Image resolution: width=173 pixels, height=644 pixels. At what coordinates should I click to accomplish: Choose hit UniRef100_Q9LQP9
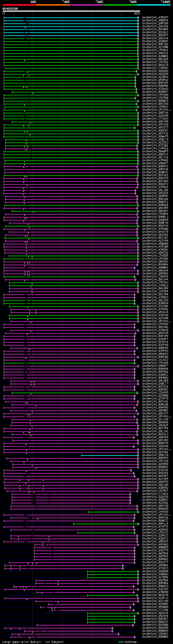coord(155,381)
